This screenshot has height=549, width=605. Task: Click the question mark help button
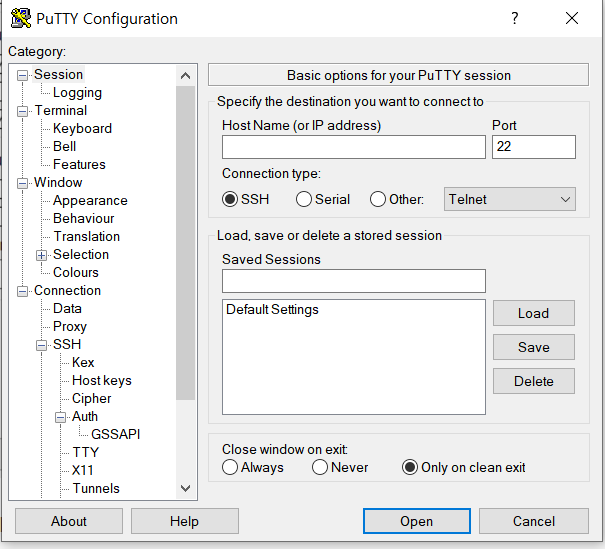[514, 18]
